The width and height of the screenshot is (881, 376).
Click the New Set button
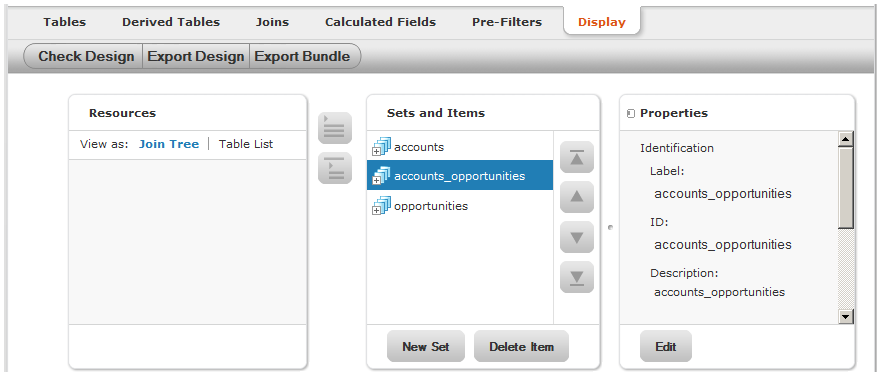[x=425, y=346]
